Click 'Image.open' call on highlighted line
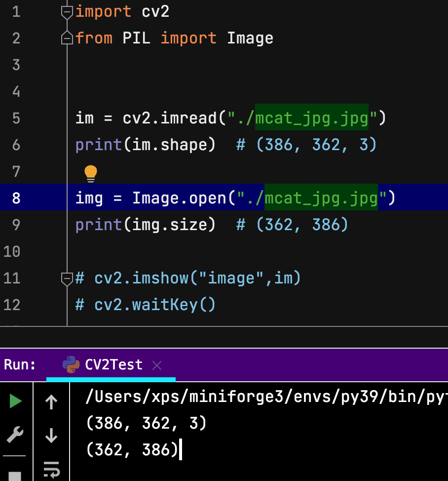 point(180,198)
